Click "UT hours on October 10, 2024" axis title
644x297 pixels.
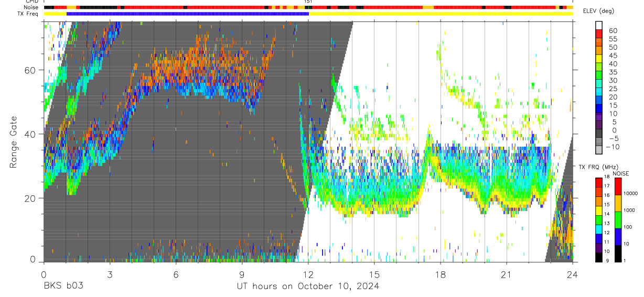pos(307,287)
